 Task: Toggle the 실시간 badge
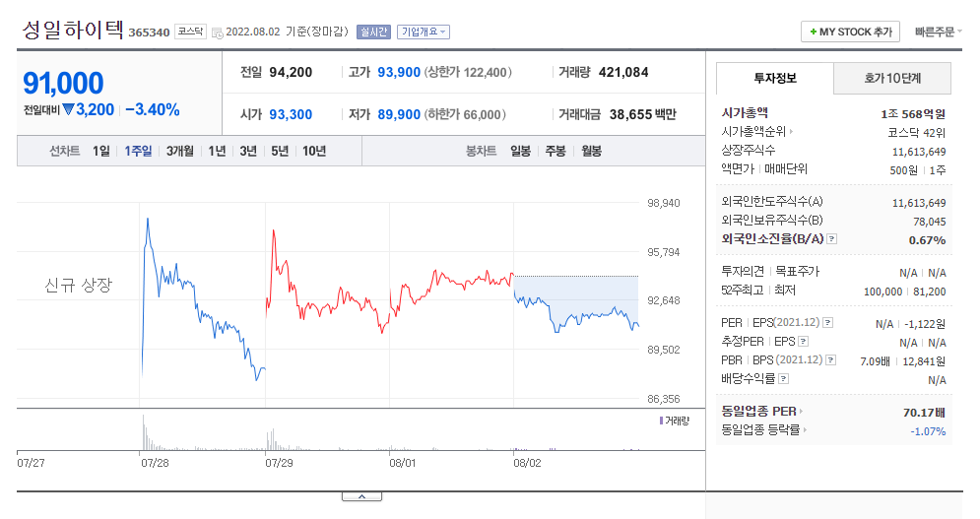(373, 32)
